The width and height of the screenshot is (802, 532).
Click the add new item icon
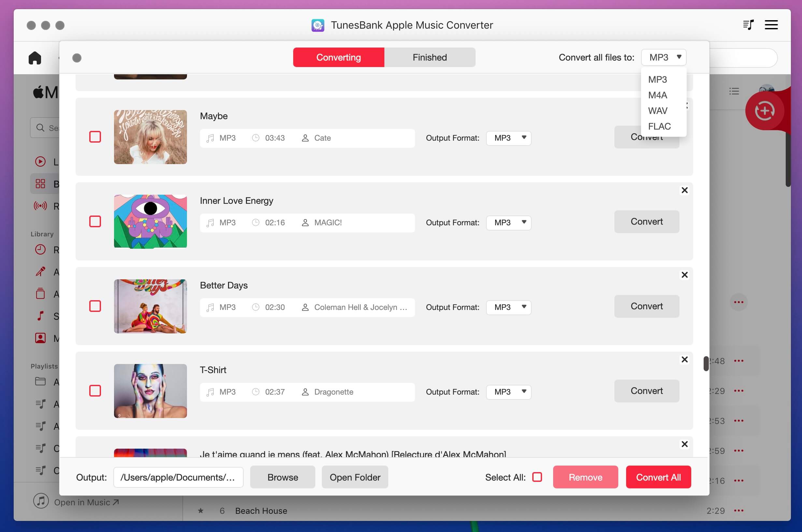[x=766, y=110]
